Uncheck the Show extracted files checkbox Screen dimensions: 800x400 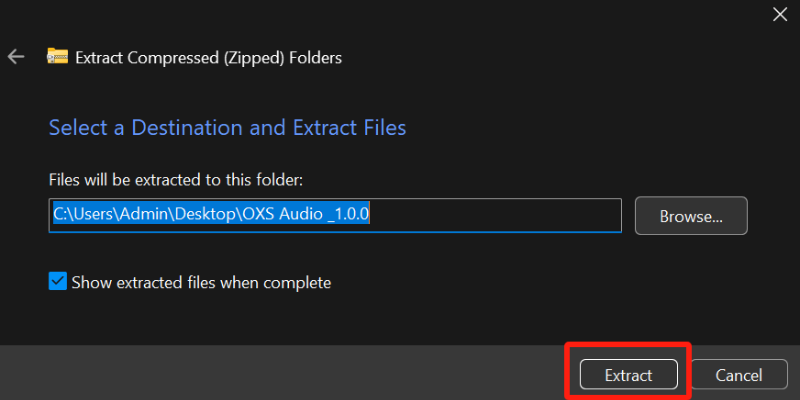(57, 282)
